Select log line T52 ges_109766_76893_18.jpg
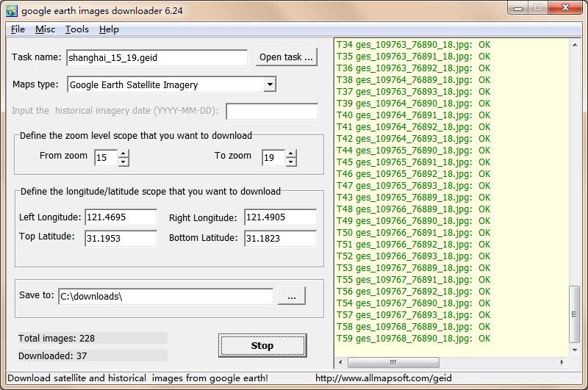Image resolution: width=588 pixels, height=390 pixels. point(413,256)
